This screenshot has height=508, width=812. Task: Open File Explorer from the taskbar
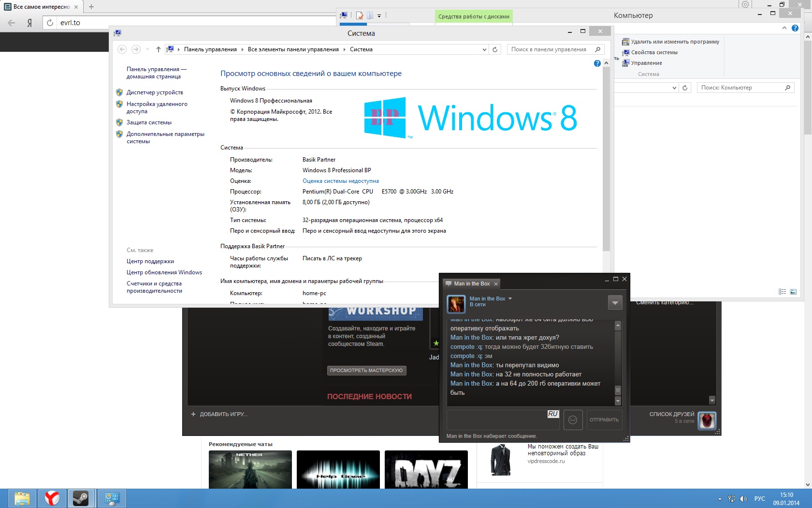(x=22, y=498)
